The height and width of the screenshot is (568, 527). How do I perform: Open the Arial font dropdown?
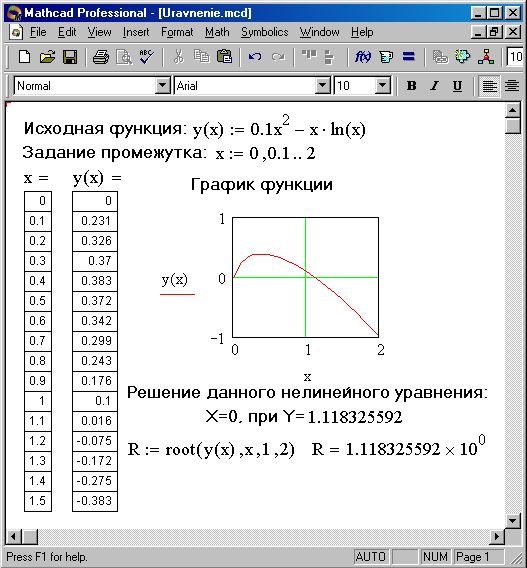pos(322,86)
